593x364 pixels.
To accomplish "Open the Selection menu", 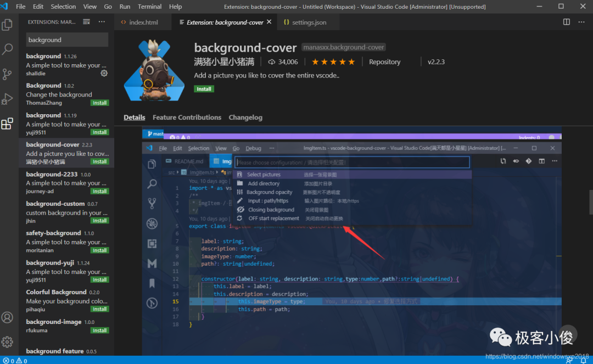I will point(63,7).
